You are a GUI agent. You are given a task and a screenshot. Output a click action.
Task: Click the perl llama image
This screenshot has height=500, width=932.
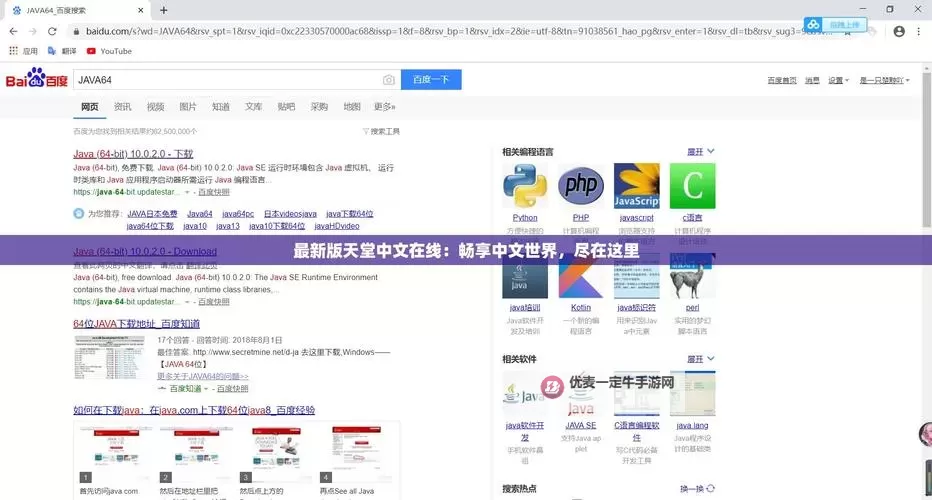[x=692, y=275]
